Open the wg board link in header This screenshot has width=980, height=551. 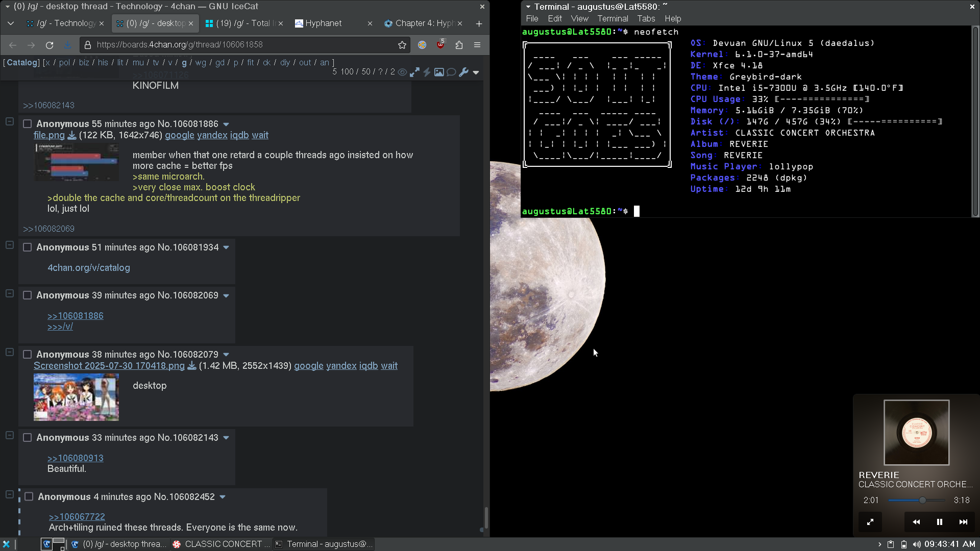tap(201, 62)
